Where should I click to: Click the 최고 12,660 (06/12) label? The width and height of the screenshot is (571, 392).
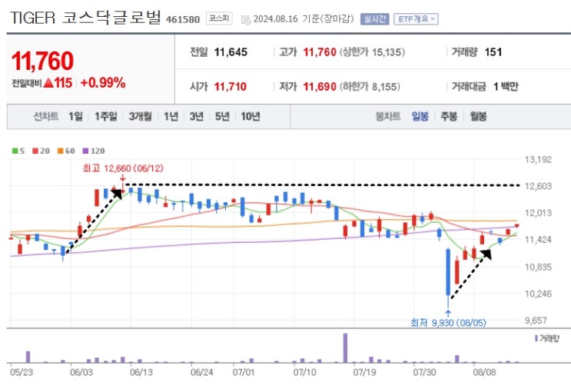123,168
